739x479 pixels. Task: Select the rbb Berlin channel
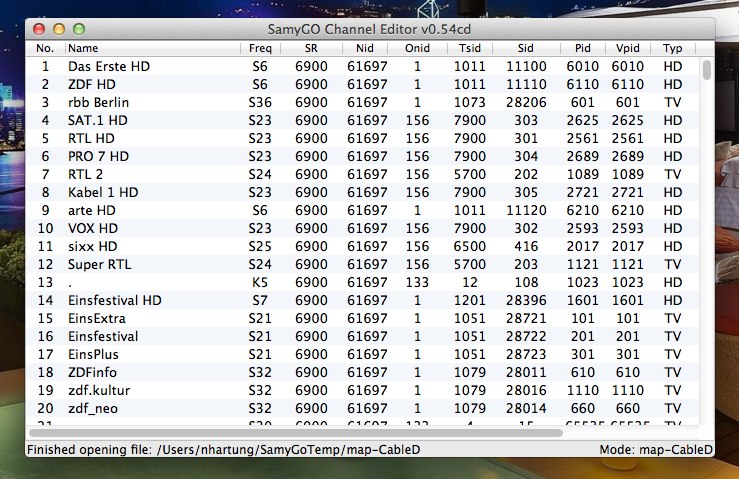99,102
